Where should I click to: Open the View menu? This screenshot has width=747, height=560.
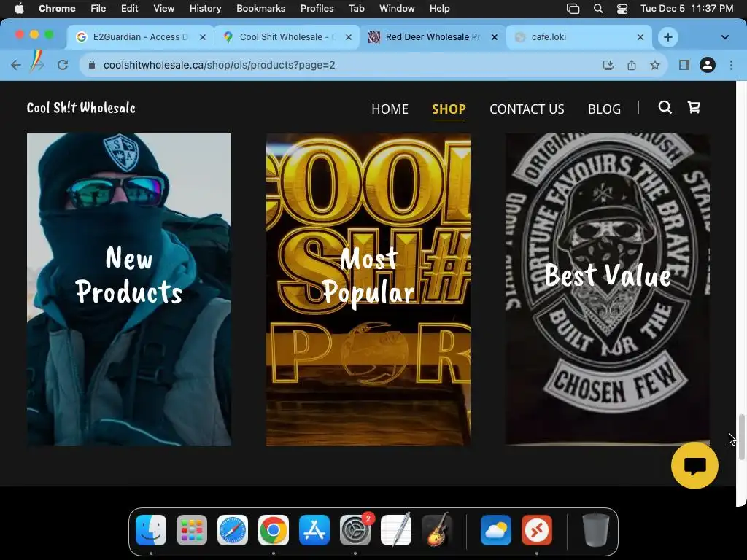[163, 9]
